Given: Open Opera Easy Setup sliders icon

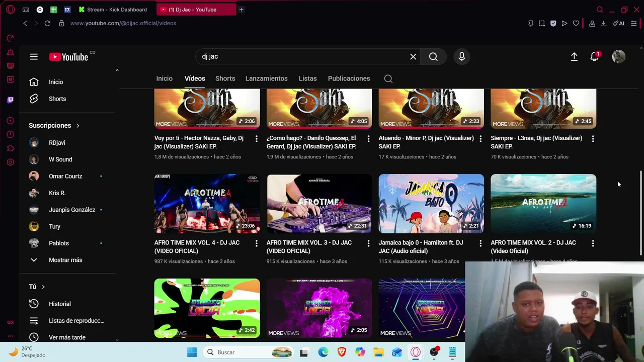Looking at the screenshot, I should pyautogui.click(x=633, y=23).
